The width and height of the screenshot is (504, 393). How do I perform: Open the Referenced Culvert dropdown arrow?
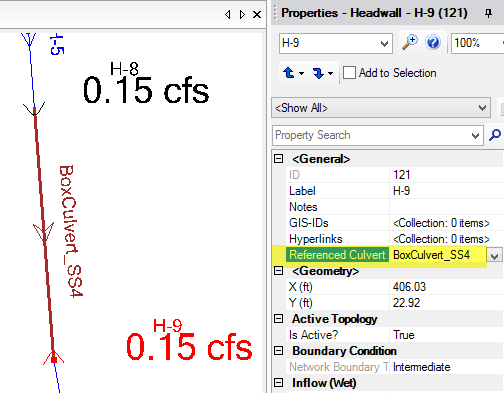point(495,256)
